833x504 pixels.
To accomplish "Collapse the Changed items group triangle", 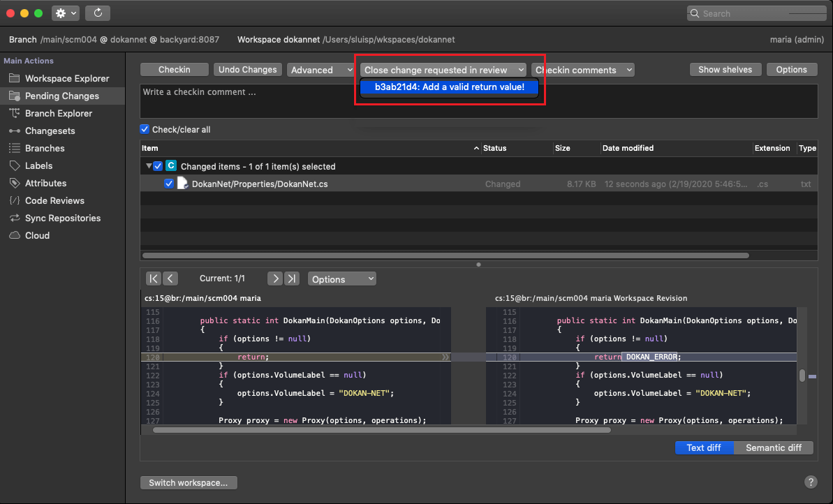I will tap(149, 166).
